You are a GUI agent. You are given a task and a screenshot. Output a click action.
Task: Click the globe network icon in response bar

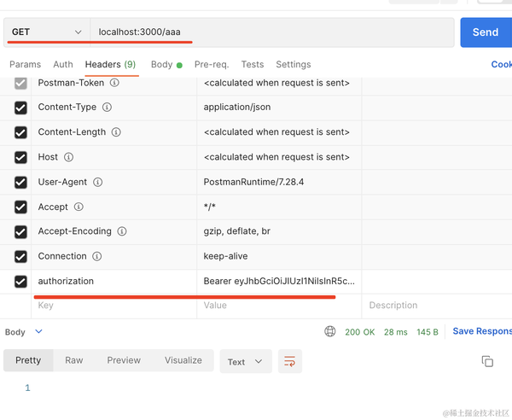pyautogui.click(x=330, y=331)
